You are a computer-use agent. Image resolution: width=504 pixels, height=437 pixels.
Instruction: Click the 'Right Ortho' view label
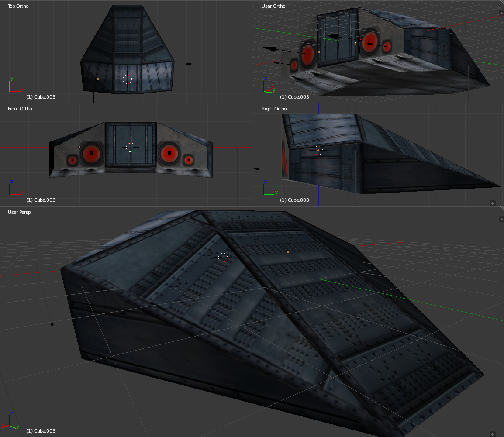(274, 109)
